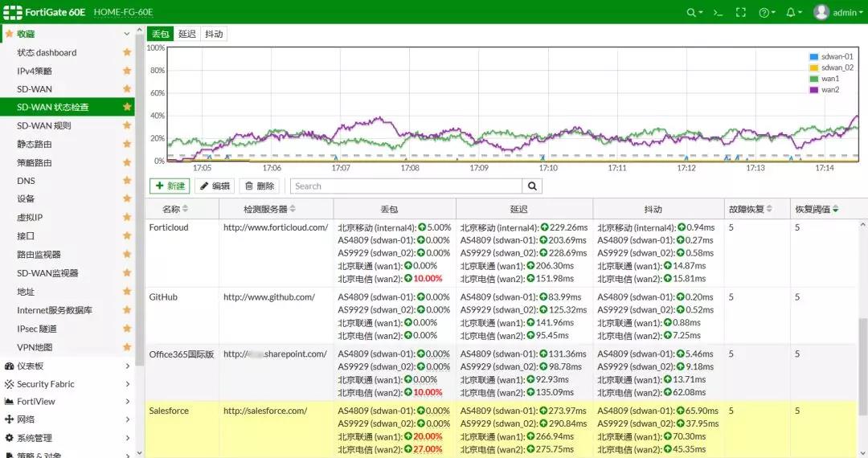The height and width of the screenshot is (458, 868).
Task: Expand the 系统管理 menu chevron
Action: [127, 438]
